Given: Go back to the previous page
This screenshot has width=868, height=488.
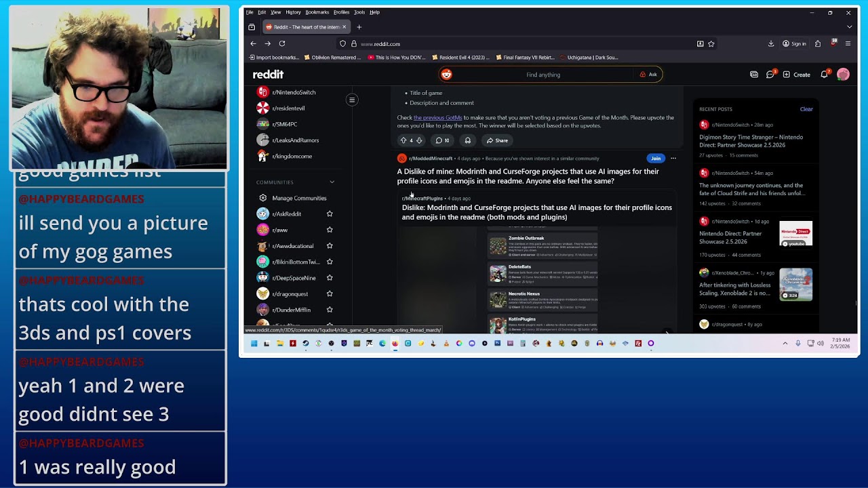Looking at the screenshot, I should pyautogui.click(x=254, y=43).
